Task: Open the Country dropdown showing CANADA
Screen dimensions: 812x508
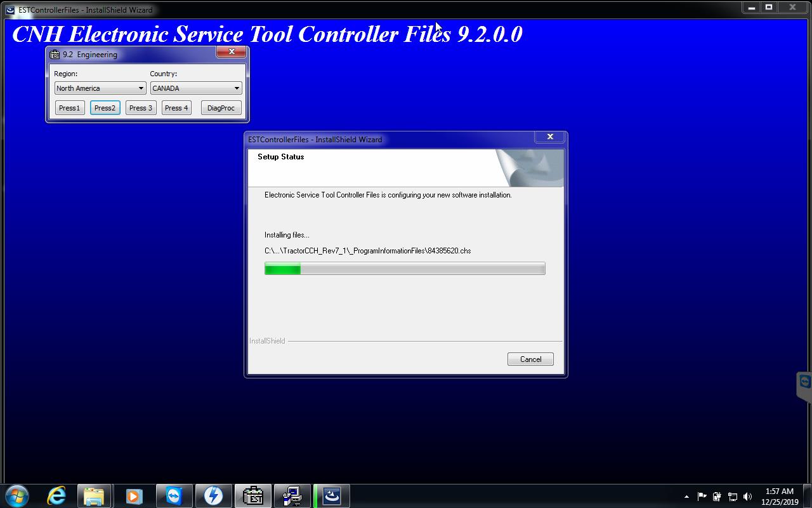Action: pos(196,88)
